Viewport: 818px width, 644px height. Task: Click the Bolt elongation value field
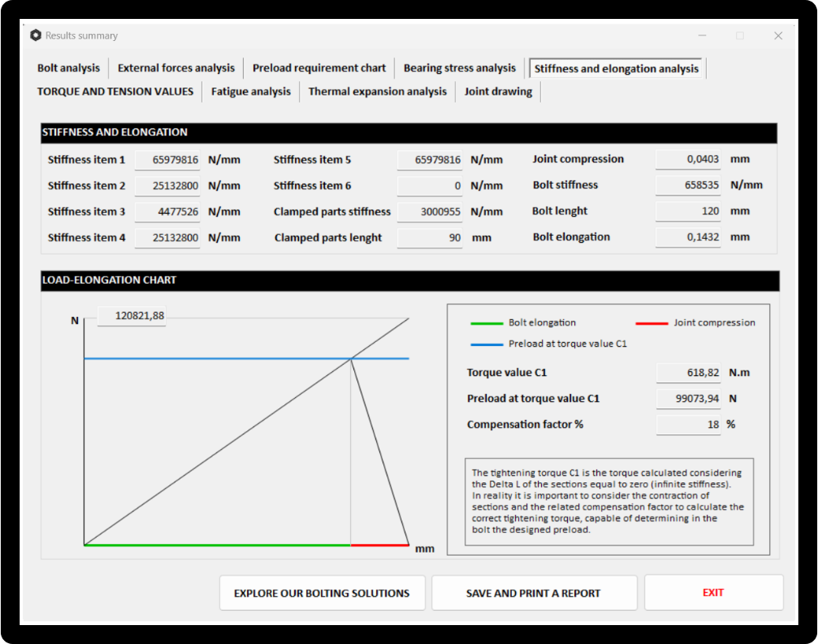click(688, 237)
